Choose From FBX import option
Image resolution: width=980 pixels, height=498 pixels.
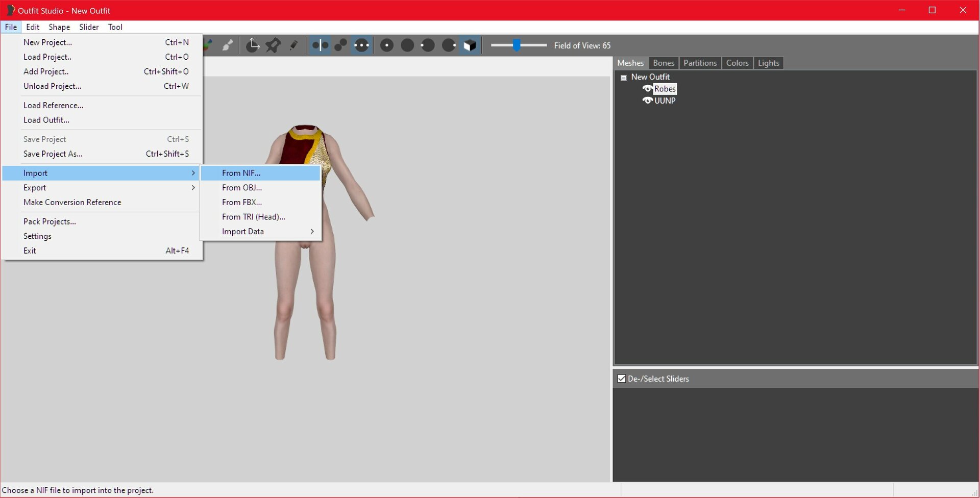pos(260,202)
